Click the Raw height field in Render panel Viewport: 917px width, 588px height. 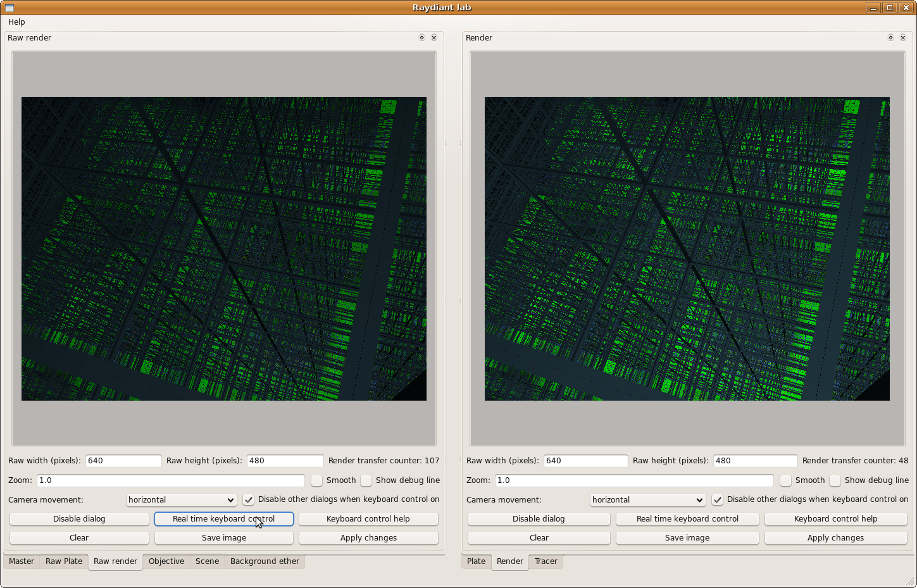tap(754, 461)
